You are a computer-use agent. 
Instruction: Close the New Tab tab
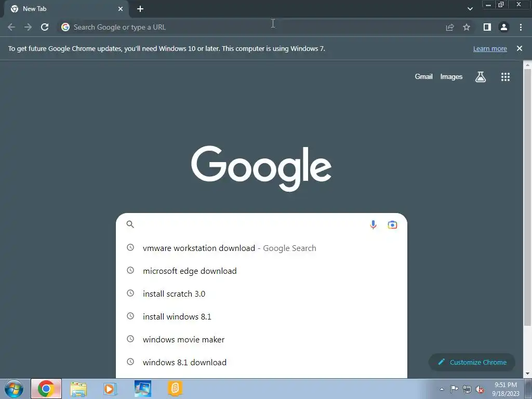121,9
